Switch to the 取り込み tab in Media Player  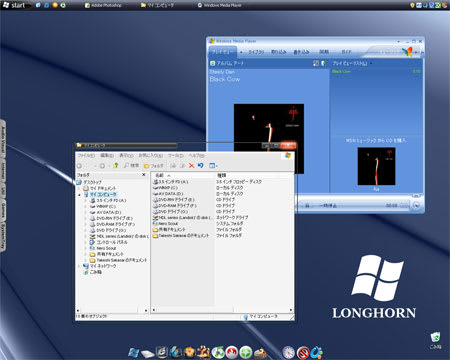pyautogui.click(x=279, y=52)
